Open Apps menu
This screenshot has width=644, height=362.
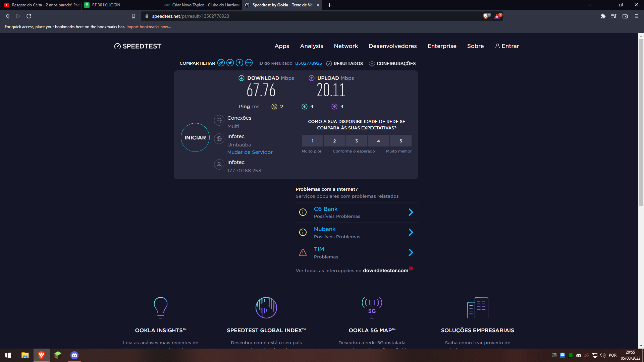coord(282,46)
